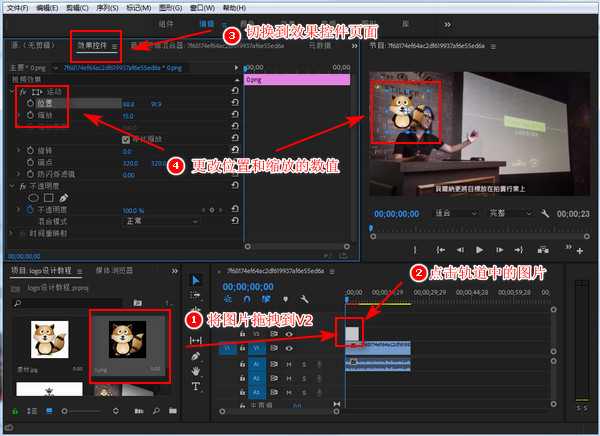This screenshot has height=436, width=600.
Task: Mute audio track A1
Action: click(x=289, y=364)
